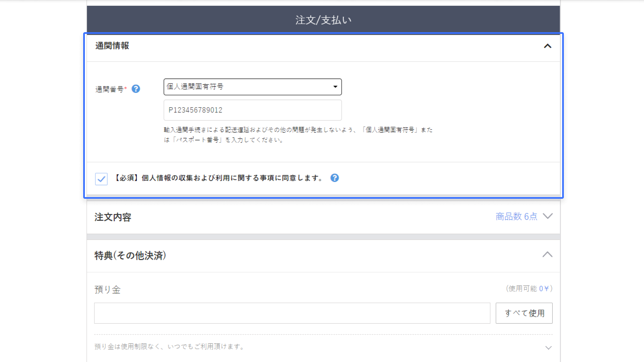
Task: Expand the 預り金 usage note chevron
Action: click(x=548, y=348)
